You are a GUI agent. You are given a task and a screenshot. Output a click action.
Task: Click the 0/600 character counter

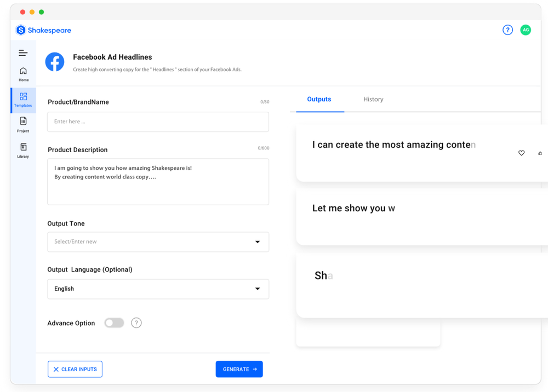(264, 148)
